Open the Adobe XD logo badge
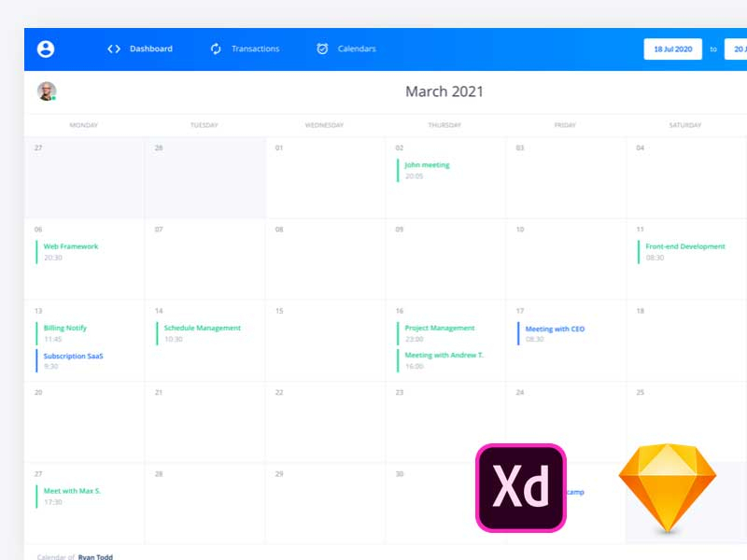 521,487
